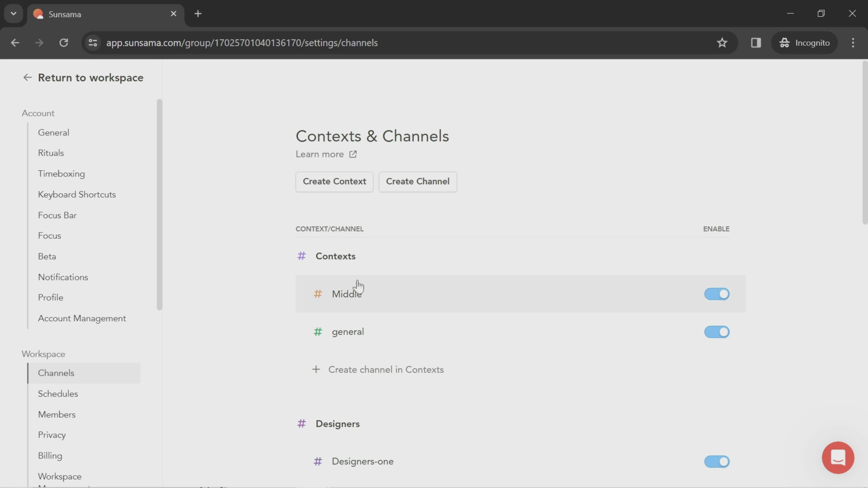Image resolution: width=868 pixels, height=488 pixels.
Task: Select the General account settings
Action: tap(54, 132)
